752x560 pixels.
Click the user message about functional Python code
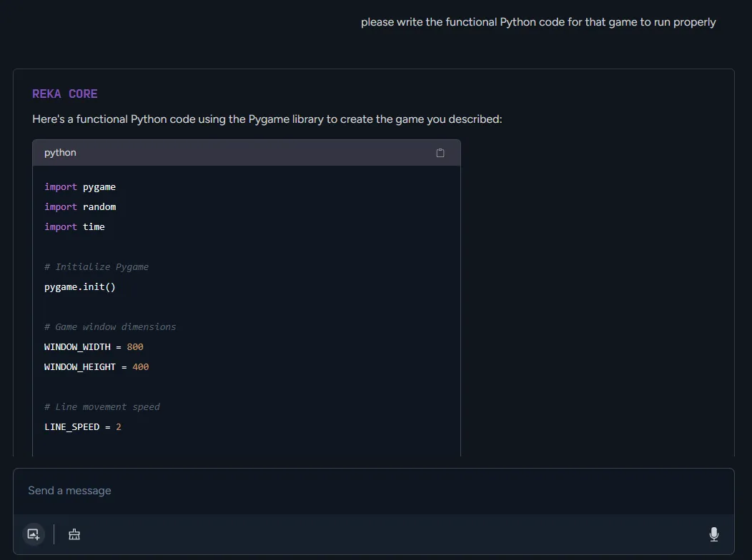(538, 22)
